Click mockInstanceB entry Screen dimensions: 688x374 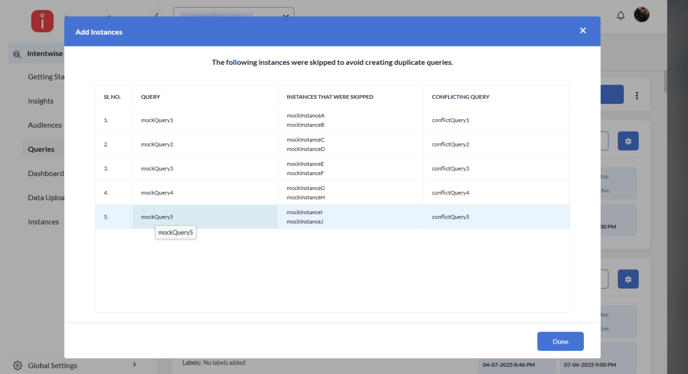coord(305,125)
